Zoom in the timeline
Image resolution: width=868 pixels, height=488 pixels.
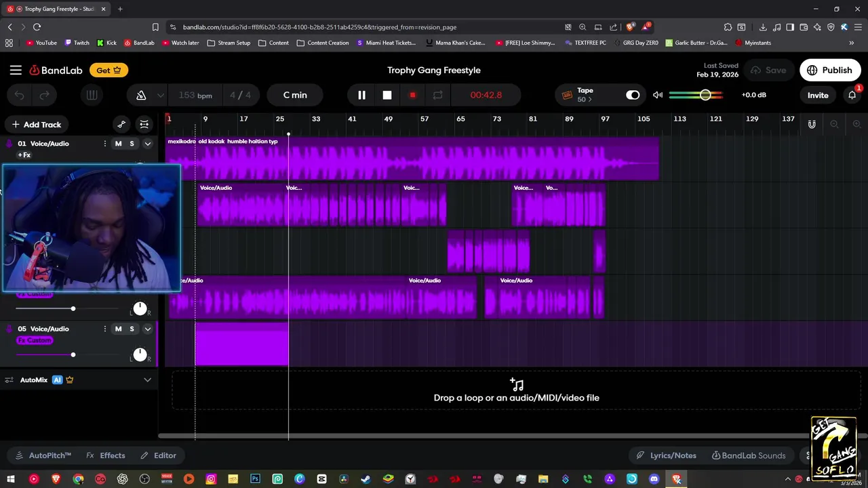tap(856, 124)
